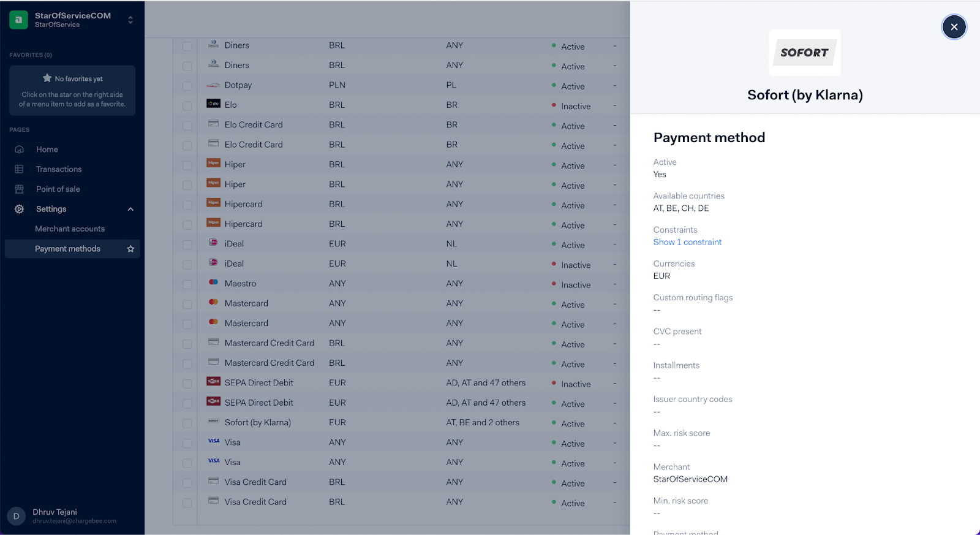Image resolution: width=980 pixels, height=535 pixels.
Task: Click the favorite star beside Payment methods
Action: [130, 249]
